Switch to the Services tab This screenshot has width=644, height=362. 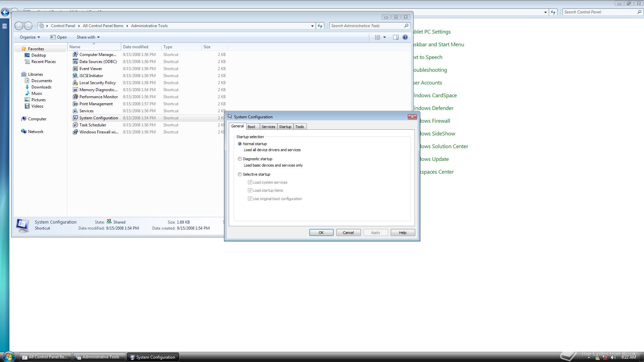[x=268, y=127]
